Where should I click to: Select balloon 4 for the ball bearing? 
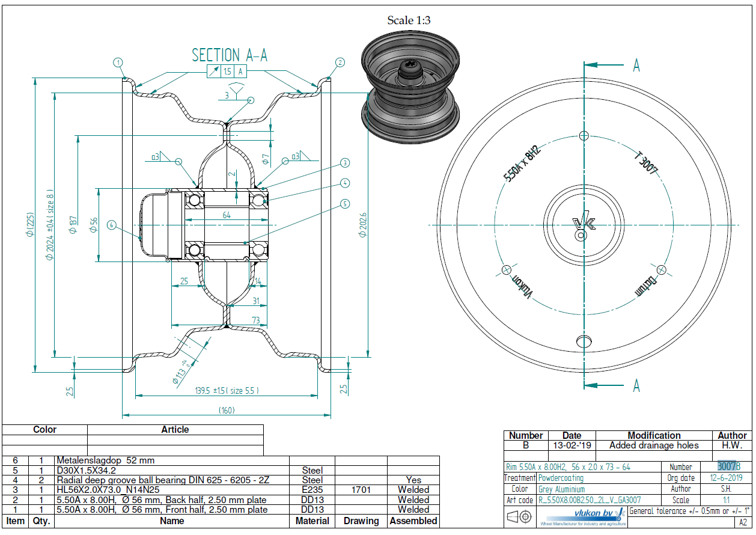click(344, 183)
